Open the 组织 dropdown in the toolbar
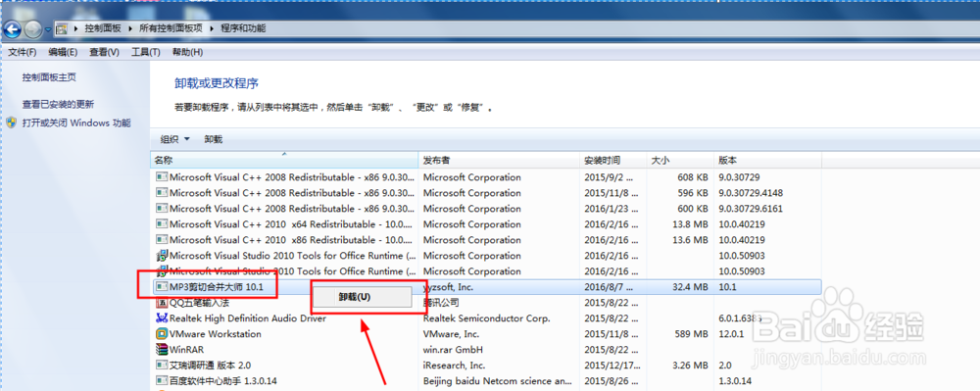Image resolution: width=980 pixels, height=391 pixels. [175, 139]
